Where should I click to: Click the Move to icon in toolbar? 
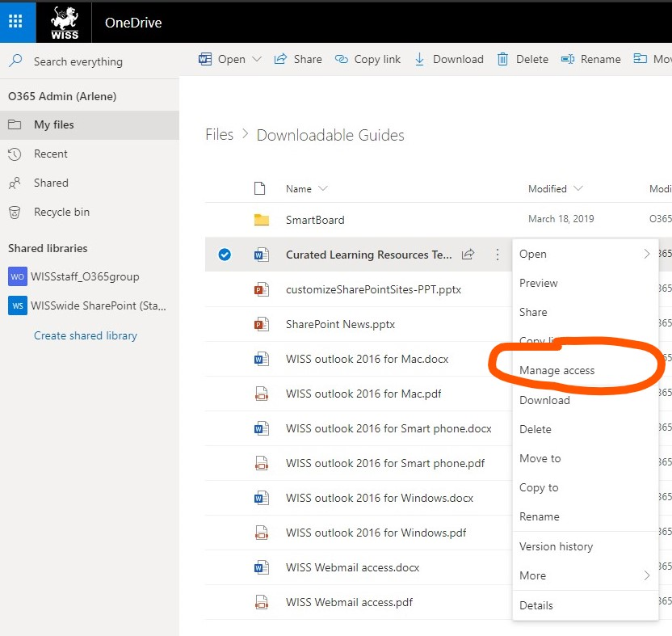coord(640,58)
